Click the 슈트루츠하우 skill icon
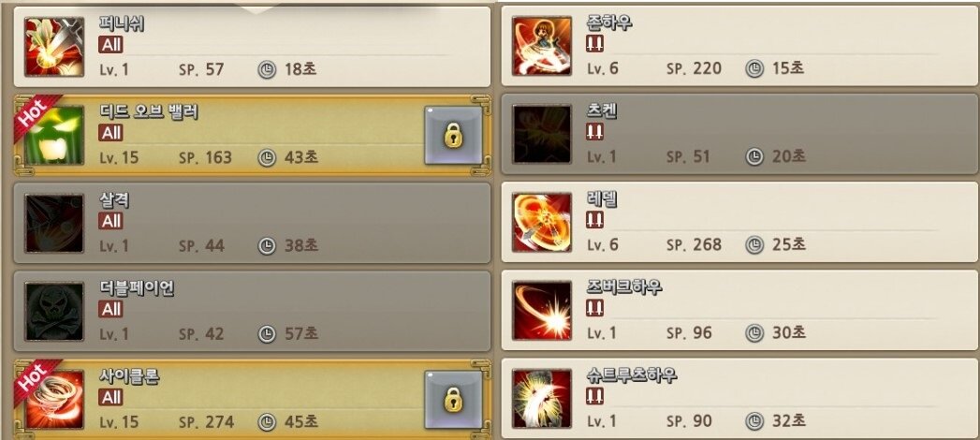Image resolution: width=980 pixels, height=440 pixels. coord(542,399)
